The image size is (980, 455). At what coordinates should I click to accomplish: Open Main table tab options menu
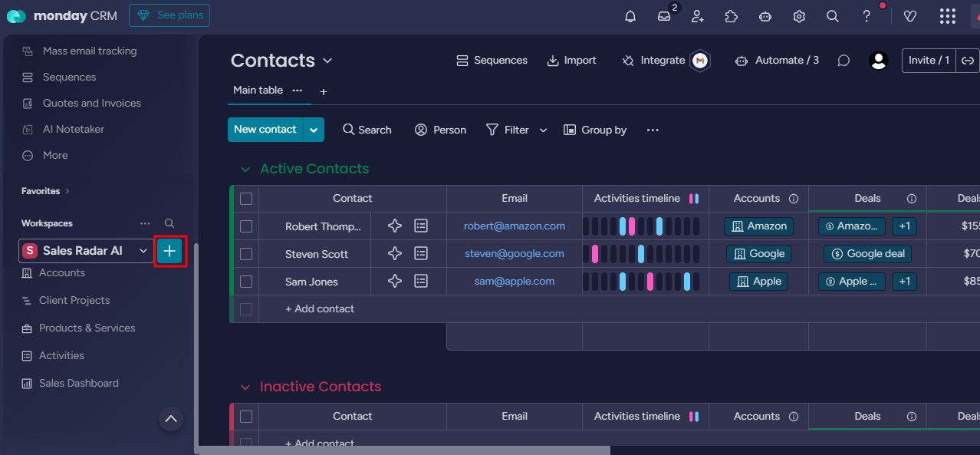pyautogui.click(x=298, y=91)
